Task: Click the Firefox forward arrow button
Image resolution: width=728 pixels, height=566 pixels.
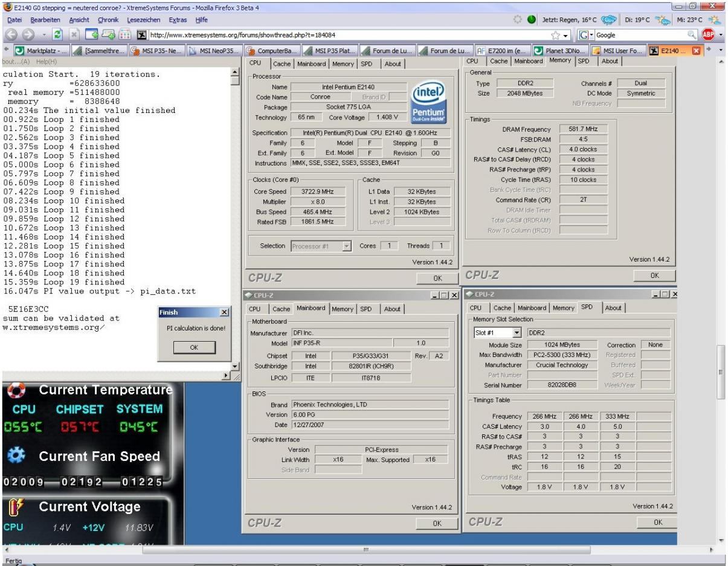Action: pos(28,34)
